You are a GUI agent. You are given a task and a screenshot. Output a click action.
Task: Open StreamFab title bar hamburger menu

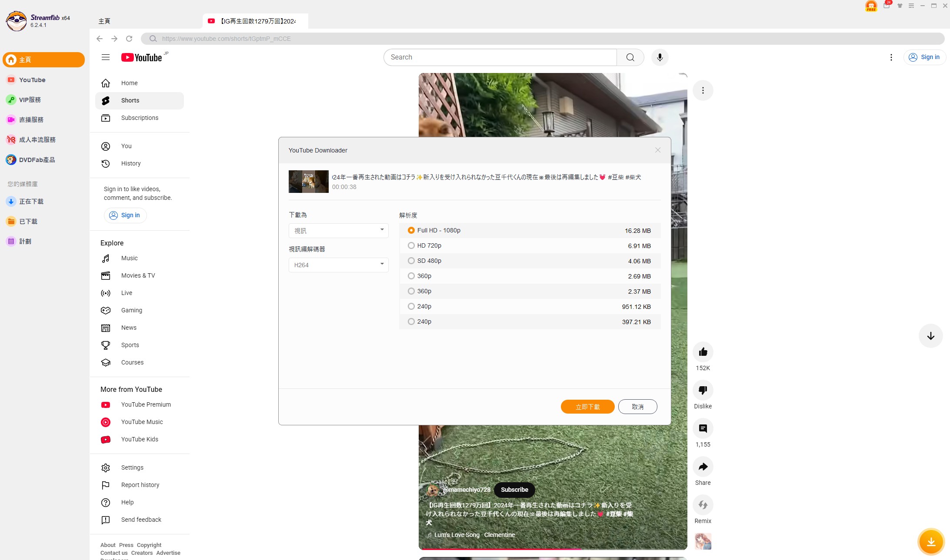click(x=911, y=6)
